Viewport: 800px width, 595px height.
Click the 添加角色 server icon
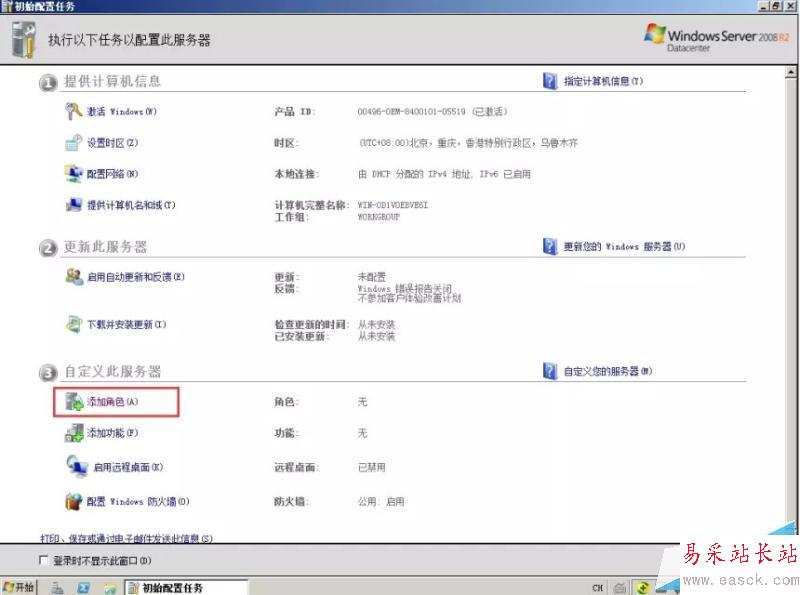tap(74, 402)
